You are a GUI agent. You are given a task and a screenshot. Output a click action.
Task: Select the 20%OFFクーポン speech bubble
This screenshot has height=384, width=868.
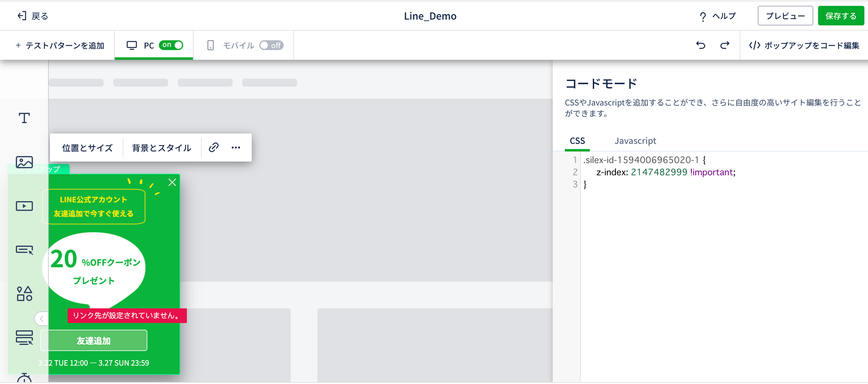94,270
